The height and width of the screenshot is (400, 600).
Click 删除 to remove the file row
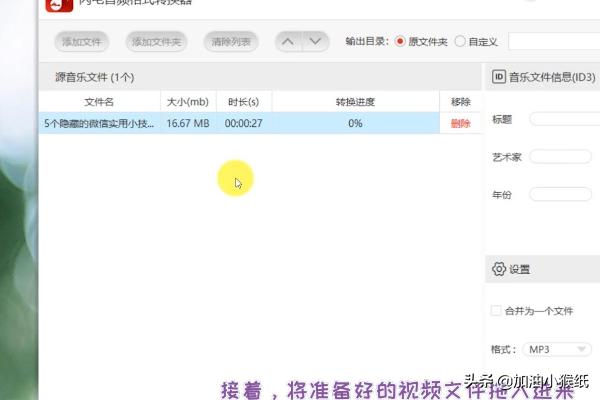(460, 123)
